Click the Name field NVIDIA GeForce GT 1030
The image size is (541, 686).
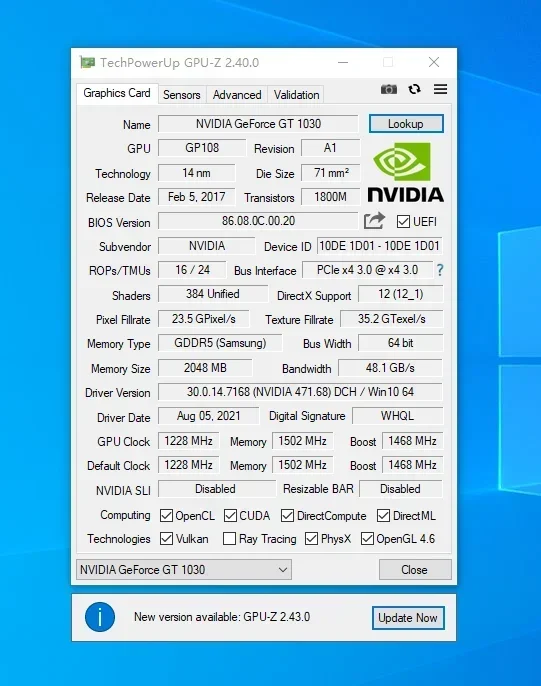point(258,124)
